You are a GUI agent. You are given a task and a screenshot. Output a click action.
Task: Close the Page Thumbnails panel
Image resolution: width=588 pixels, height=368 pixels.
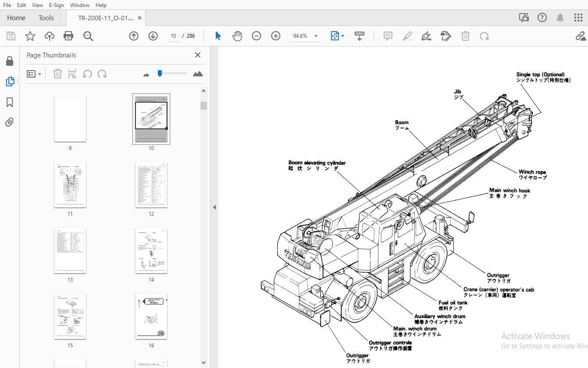(x=198, y=55)
